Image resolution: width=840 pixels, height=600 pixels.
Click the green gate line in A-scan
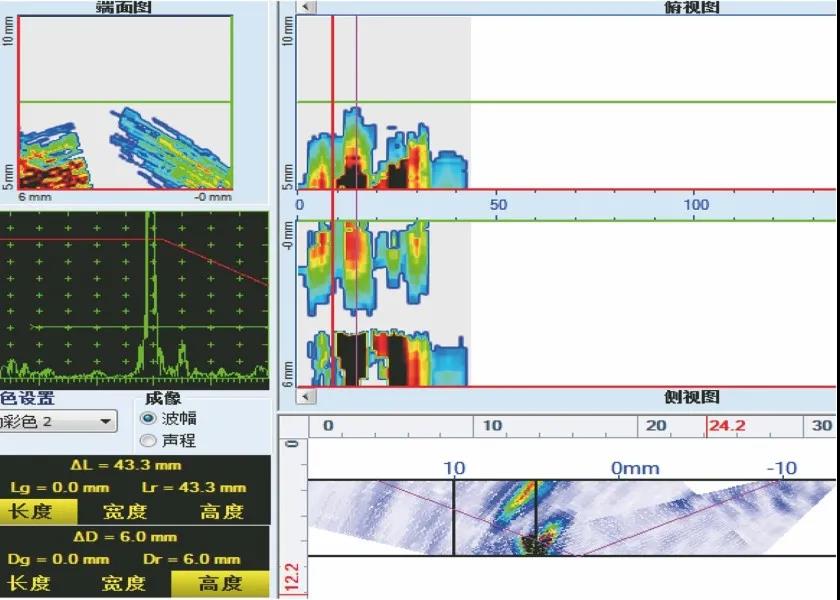click(x=150, y=327)
